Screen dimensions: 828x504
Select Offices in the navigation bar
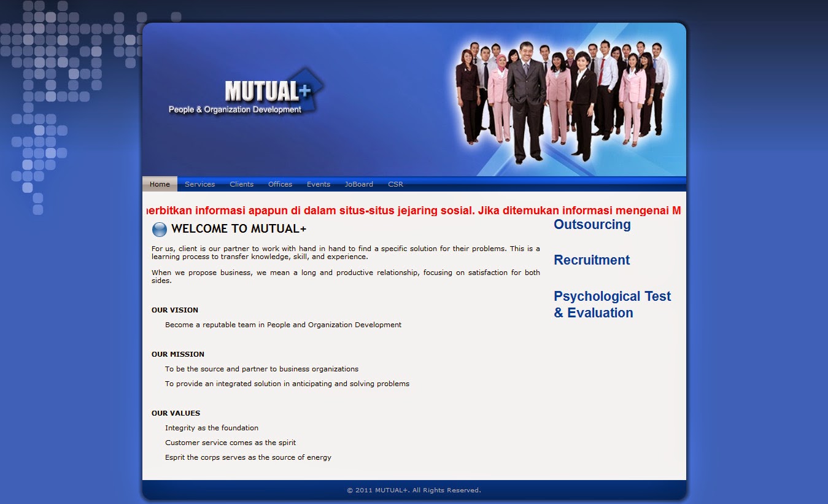click(x=280, y=184)
